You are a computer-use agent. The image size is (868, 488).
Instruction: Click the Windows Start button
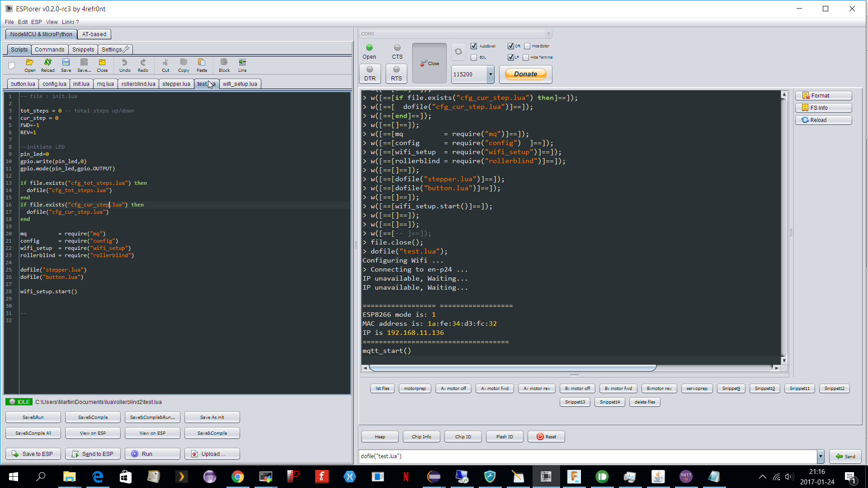tap(13, 477)
